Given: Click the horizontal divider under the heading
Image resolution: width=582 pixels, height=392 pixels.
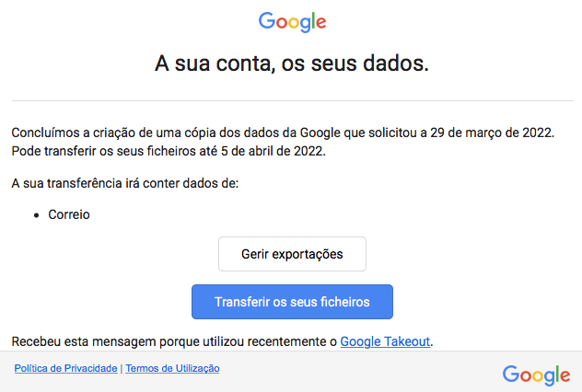Looking at the screenshot, I should pos(293,100).
